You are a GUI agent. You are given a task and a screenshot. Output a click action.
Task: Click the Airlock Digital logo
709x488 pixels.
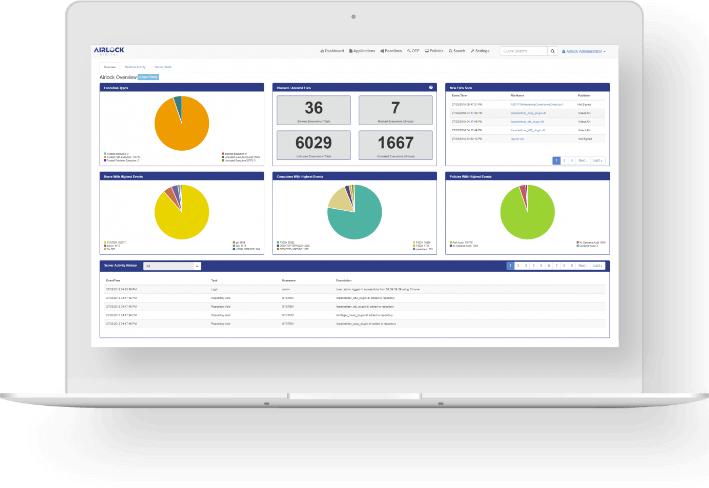[109, 51]
